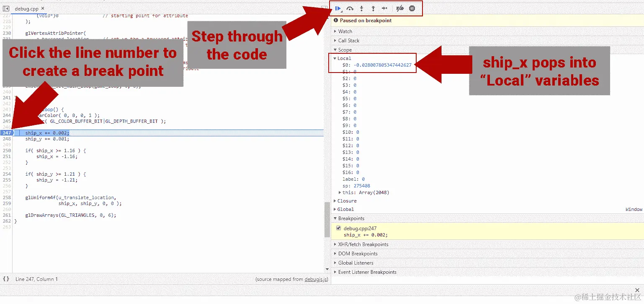This screenshot has width=644, height=304.
Task: Select the sp: 275408 entry
Action: (x=356, y=186)
